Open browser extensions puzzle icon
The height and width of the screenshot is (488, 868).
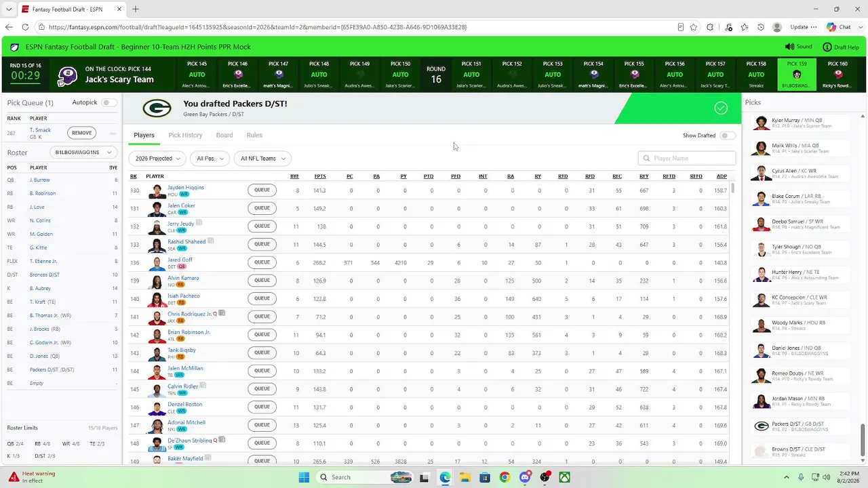tap(710, 27)
